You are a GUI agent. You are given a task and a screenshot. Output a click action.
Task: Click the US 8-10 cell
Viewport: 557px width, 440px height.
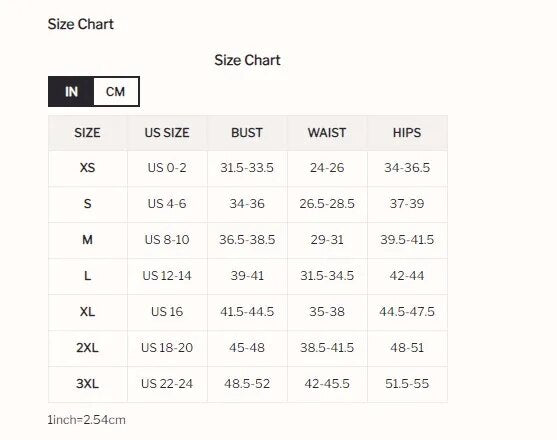click(x=167, y=240)
